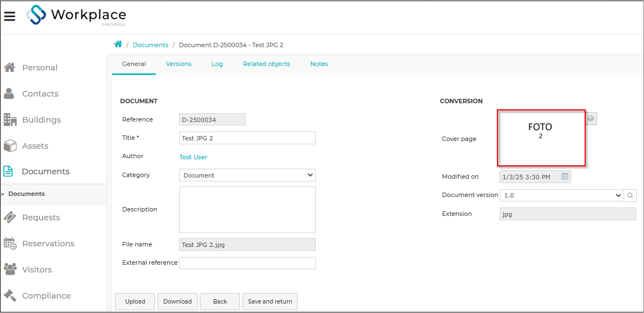
Task: Open Compliance menu in sidebar
Action: (x=47, y=296)
